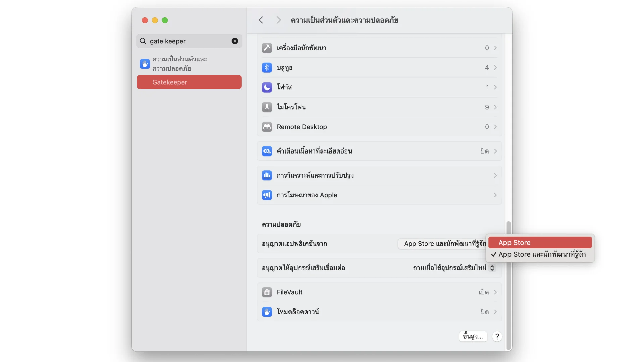
Task: Click the Developer Tools hammer icon
Action: click(x=267, y=48)
